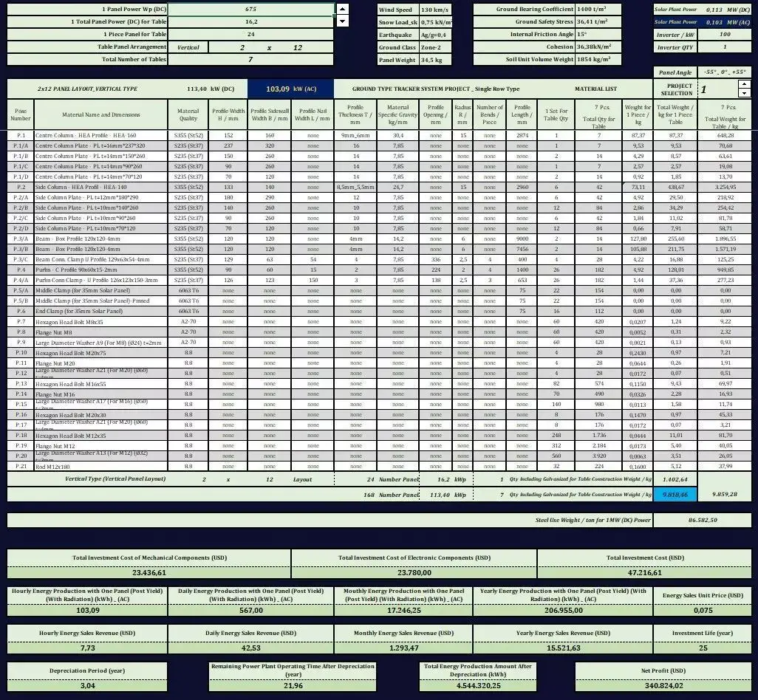
Task: Select the Internal Friction Angle value 15°
Action: coord(598,34)
